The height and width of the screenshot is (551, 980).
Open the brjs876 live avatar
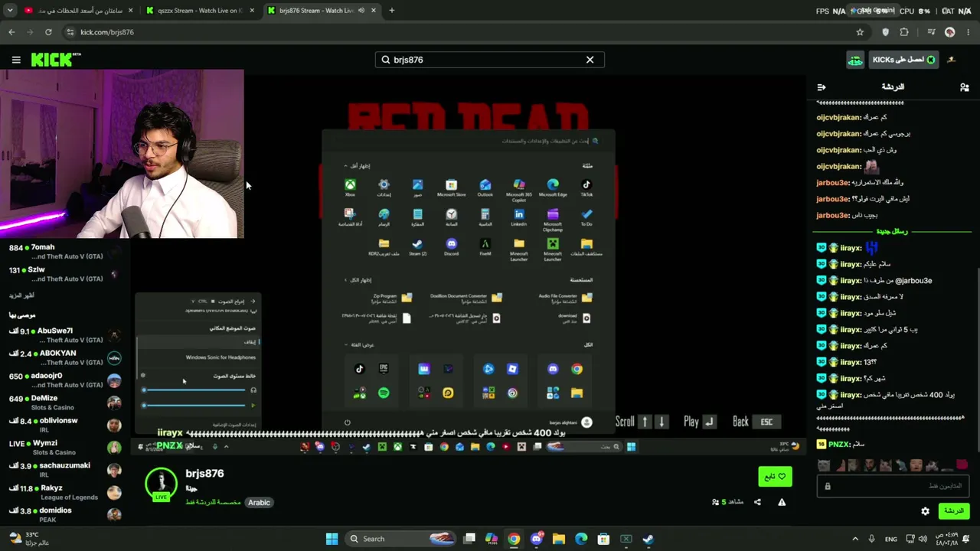[x=161, y=484]
